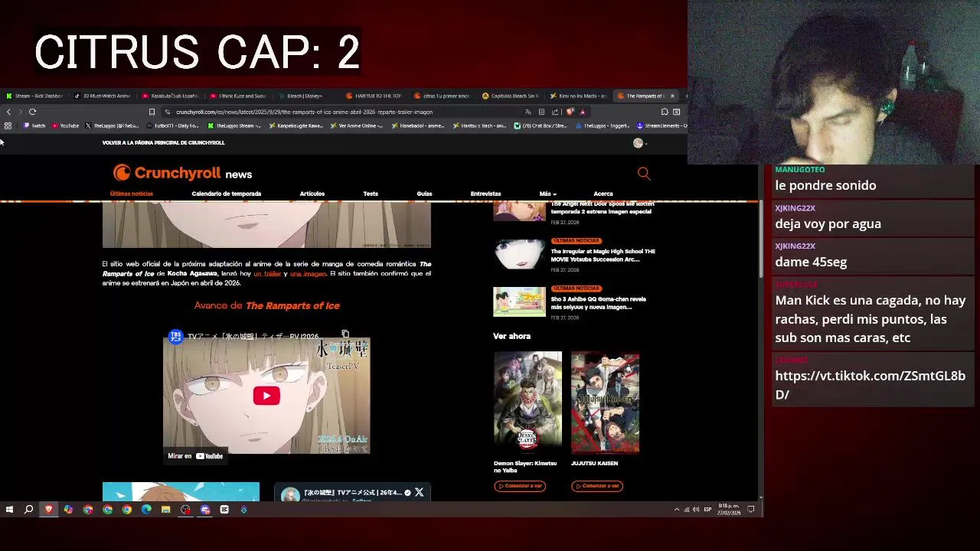
Task: Open the Copilot taskbar icon
Action: [68, 510]
